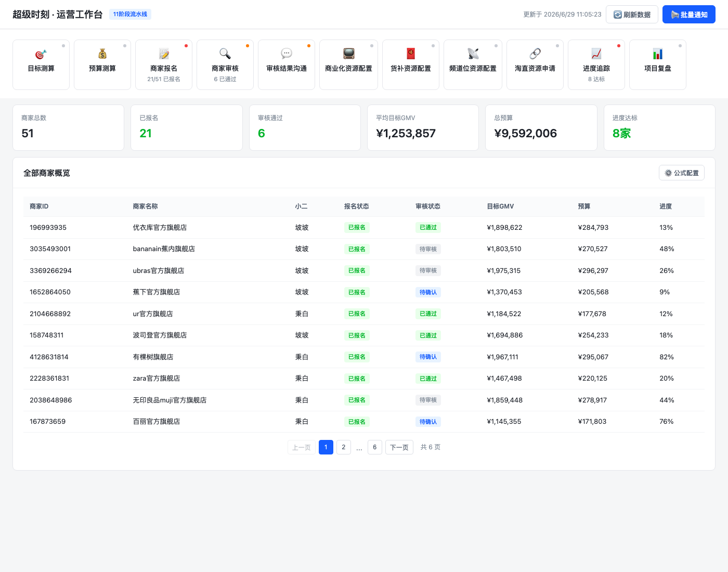This screenshot has height=572, width=728.
Task: Click 已报名 tag in 百丽官方旗舰店 row
Action: click(357, 422)
